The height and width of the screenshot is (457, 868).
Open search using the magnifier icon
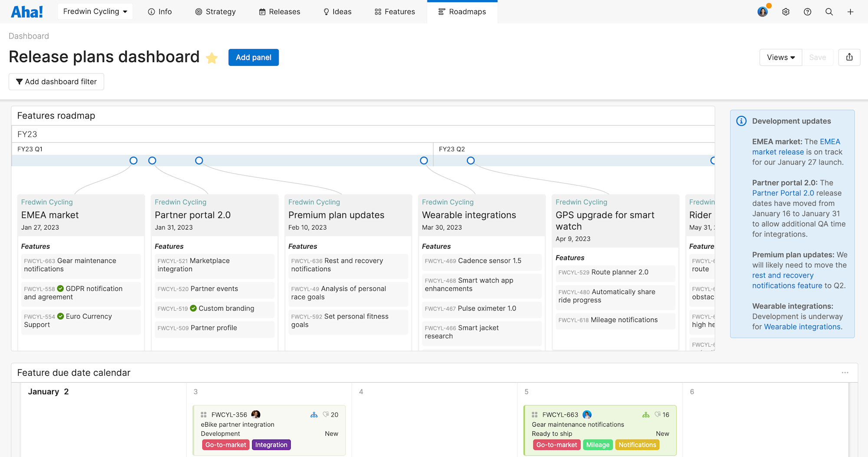pyautogui.click(x=829, y=12)
